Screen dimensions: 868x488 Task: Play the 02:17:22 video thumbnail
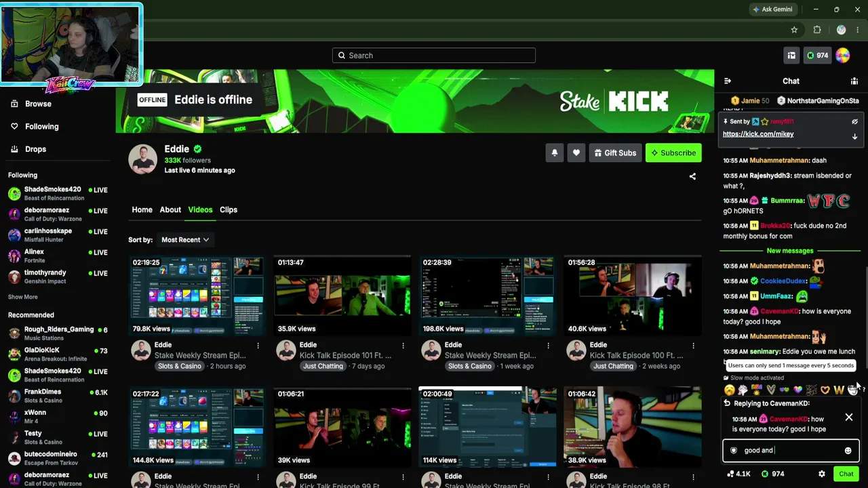[x=197, y=427]
